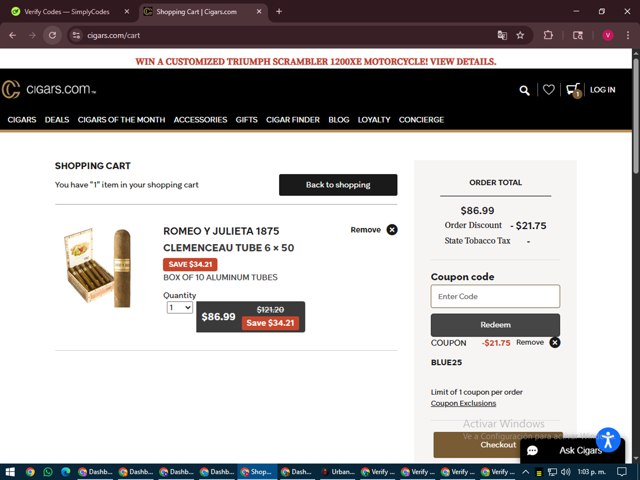
Task: Click the Cigars.com logo
Action: [x=48, y=89]
